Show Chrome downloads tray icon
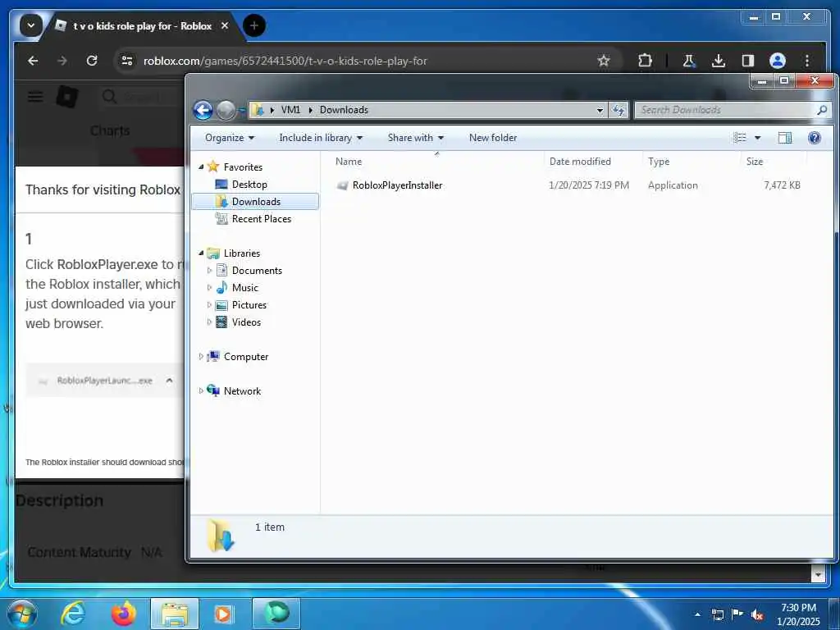 (x=719, y=61)
